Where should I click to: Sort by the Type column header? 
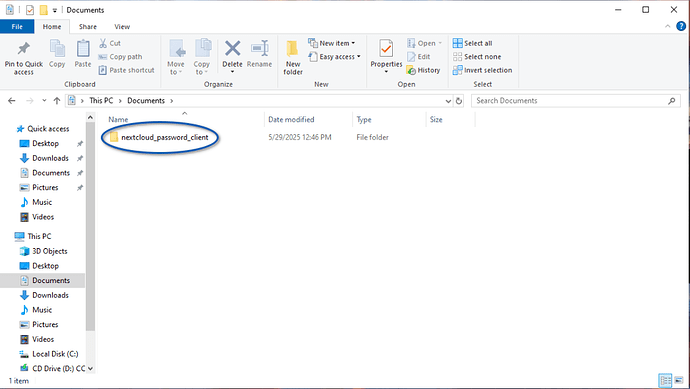(364, 120)
